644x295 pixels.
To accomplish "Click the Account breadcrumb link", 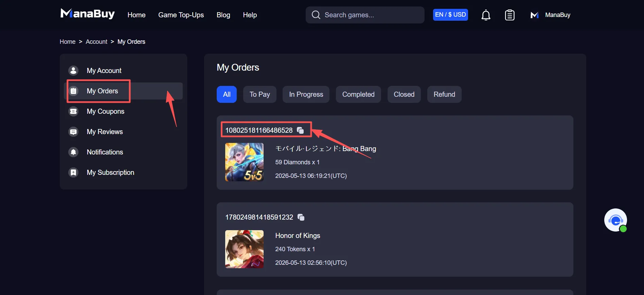I will (x=96, y=42).
